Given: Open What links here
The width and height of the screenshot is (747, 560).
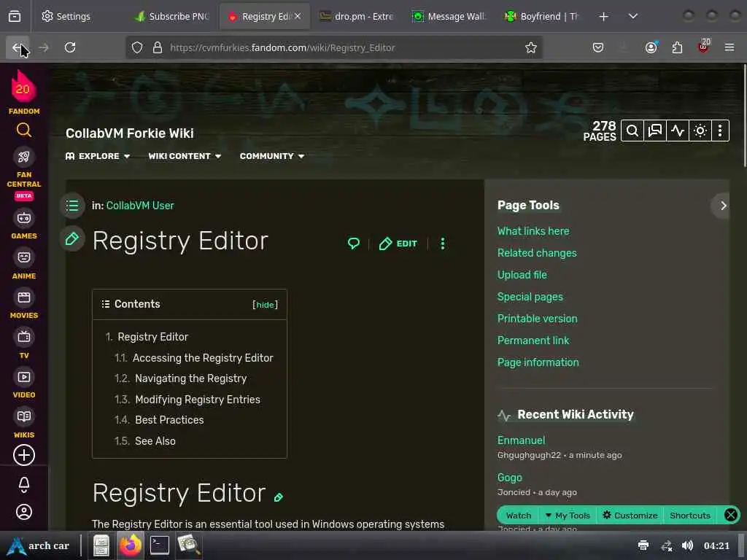Looking at the screenshot, I should coord(533,231).
